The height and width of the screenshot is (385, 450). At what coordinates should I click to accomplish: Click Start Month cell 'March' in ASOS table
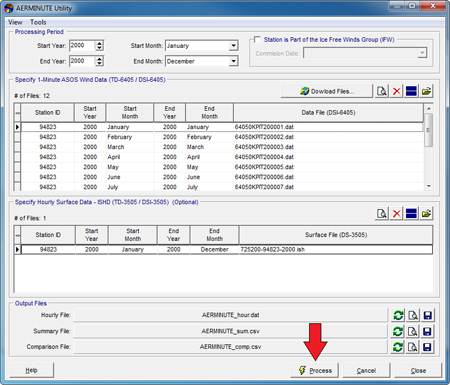(130, 147)
